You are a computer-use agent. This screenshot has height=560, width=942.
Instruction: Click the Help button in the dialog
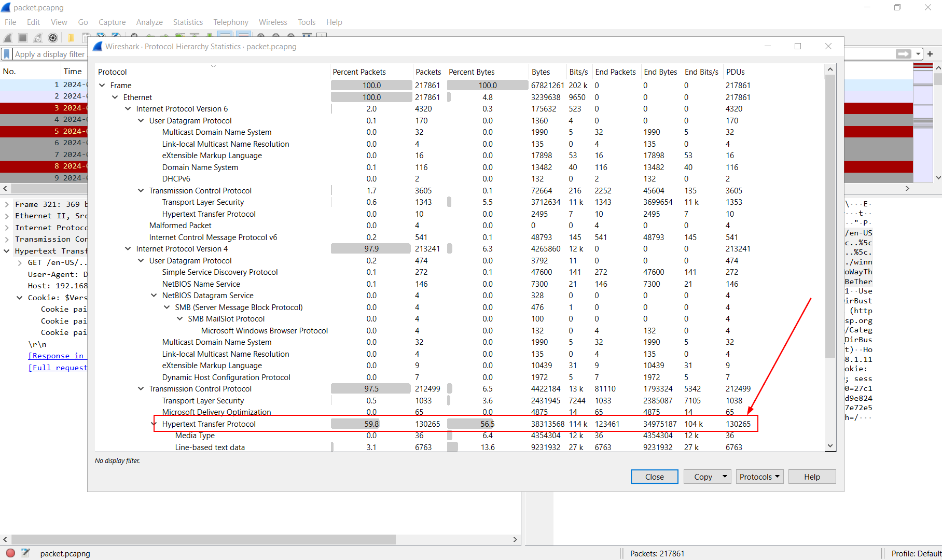point(812,477)
